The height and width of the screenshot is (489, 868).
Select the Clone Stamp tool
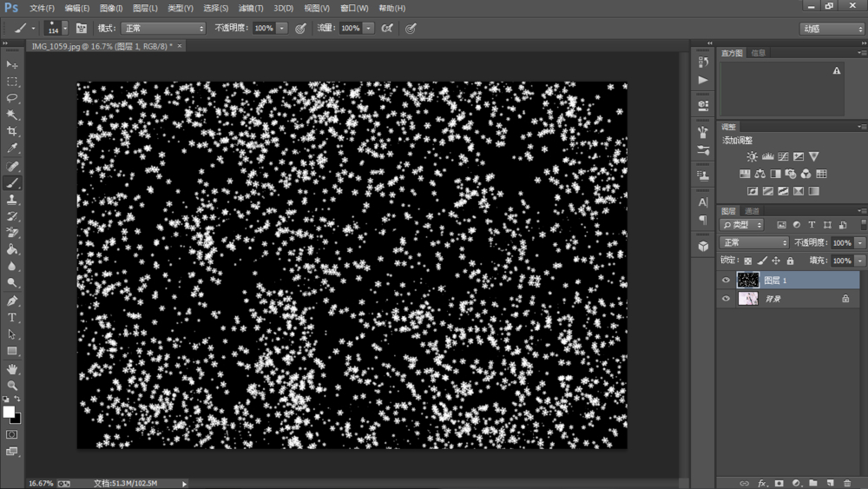pos(11,200)
